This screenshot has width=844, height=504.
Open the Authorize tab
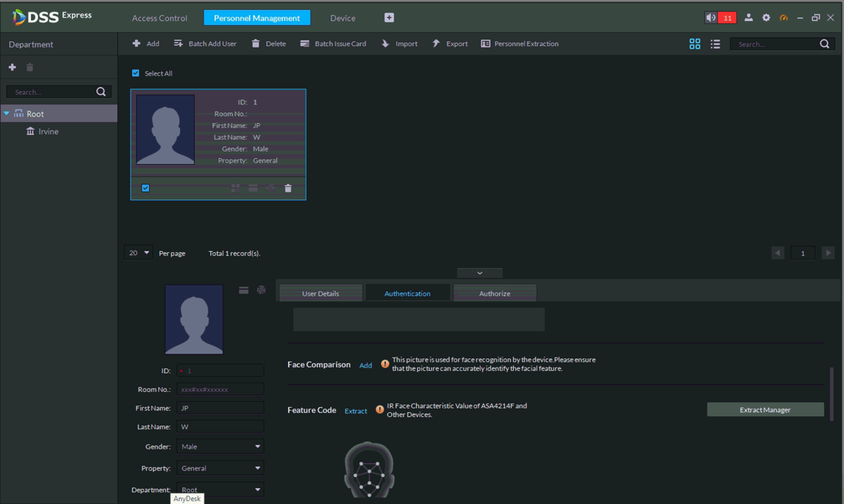[x=495, y=293]
